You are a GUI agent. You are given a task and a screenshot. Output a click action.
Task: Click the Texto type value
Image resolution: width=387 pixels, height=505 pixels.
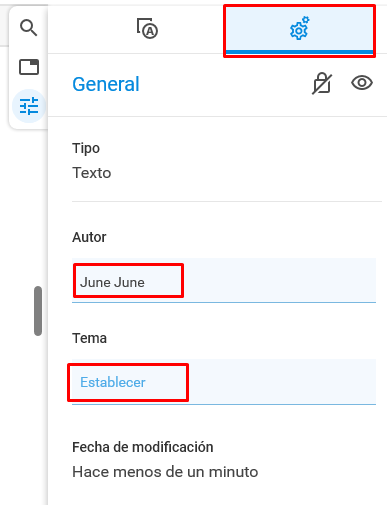click(92, 173)
